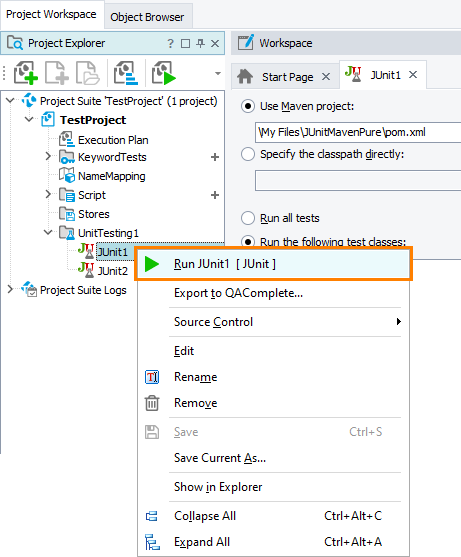Select the Execution Plan tree item
The image size is (461, 557).
[113, 140]
